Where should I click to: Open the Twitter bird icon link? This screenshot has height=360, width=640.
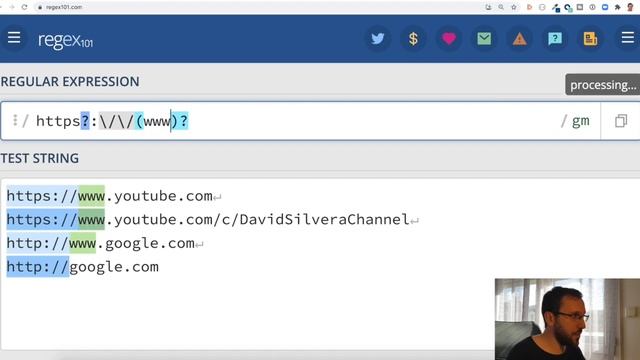378,39
